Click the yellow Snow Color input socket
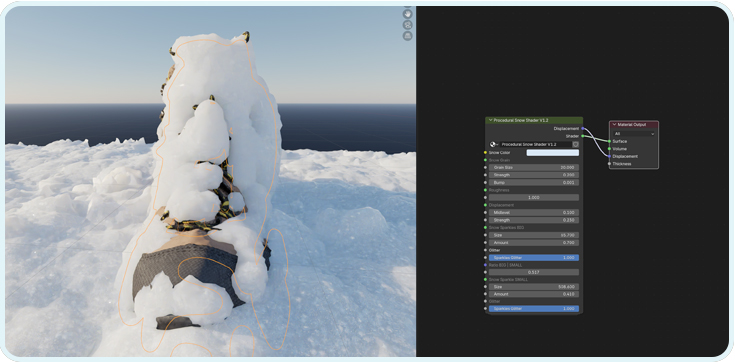 (485, 152)
